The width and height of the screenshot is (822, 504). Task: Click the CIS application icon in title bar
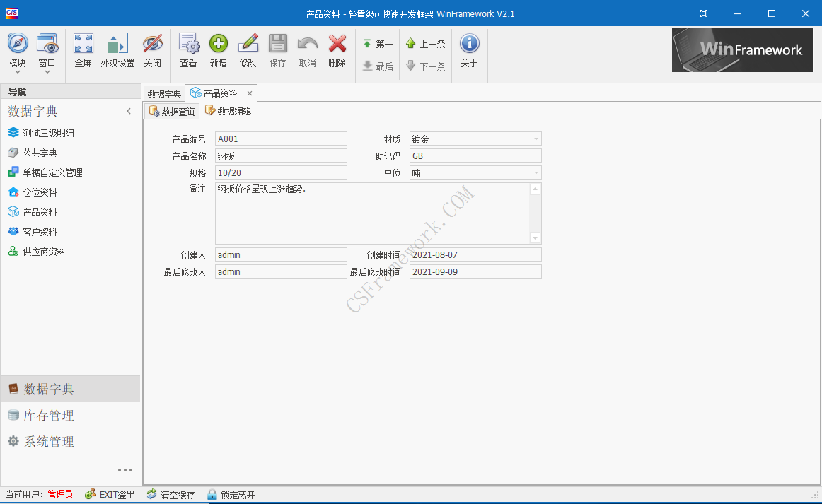(x=12, y=13)
